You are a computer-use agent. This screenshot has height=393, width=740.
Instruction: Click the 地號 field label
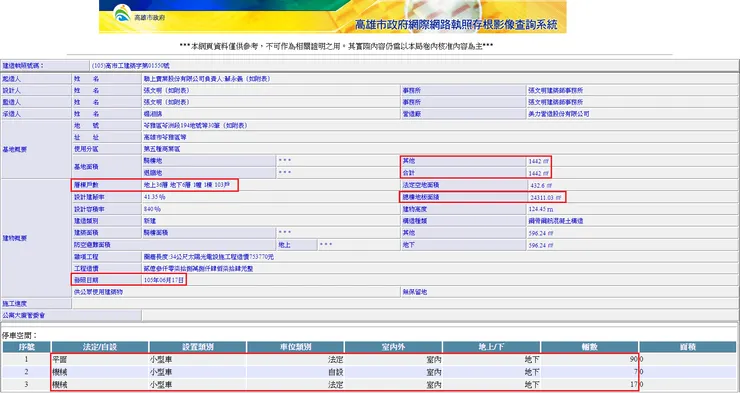[86, 125]
